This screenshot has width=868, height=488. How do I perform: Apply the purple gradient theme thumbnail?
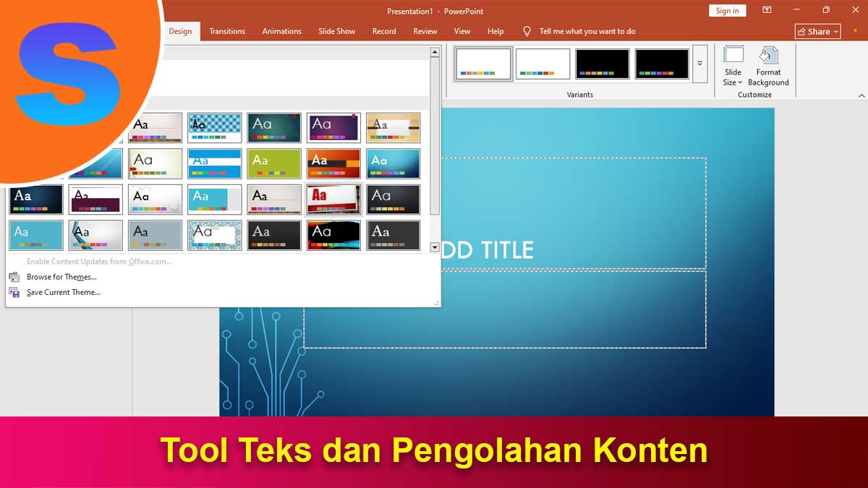[x=333, y=127]
